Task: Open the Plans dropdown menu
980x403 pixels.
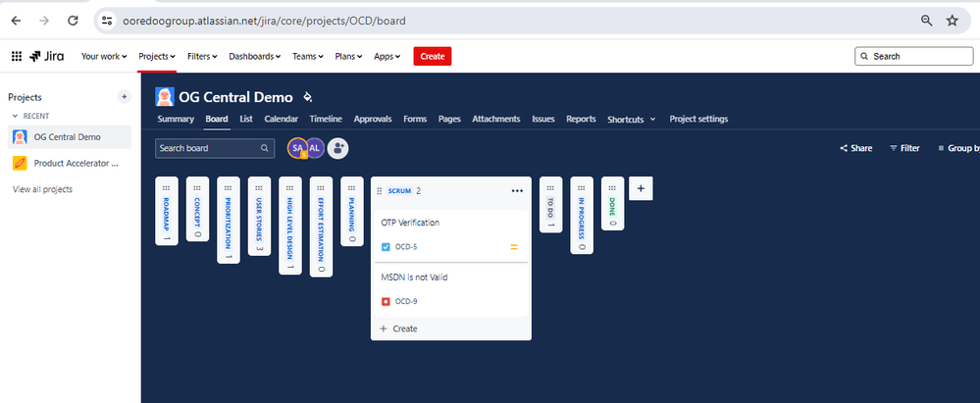Action: pyautogui.click(x=348, y=56)
